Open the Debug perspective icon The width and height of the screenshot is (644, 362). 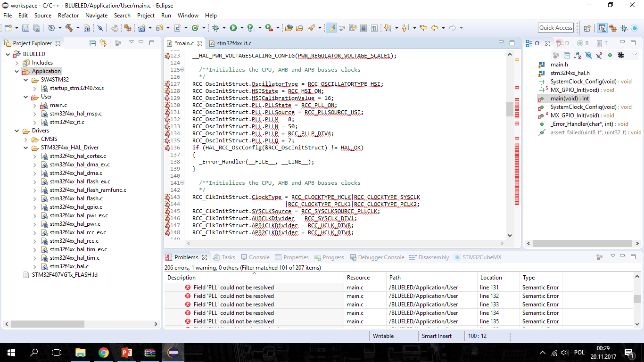623,28
